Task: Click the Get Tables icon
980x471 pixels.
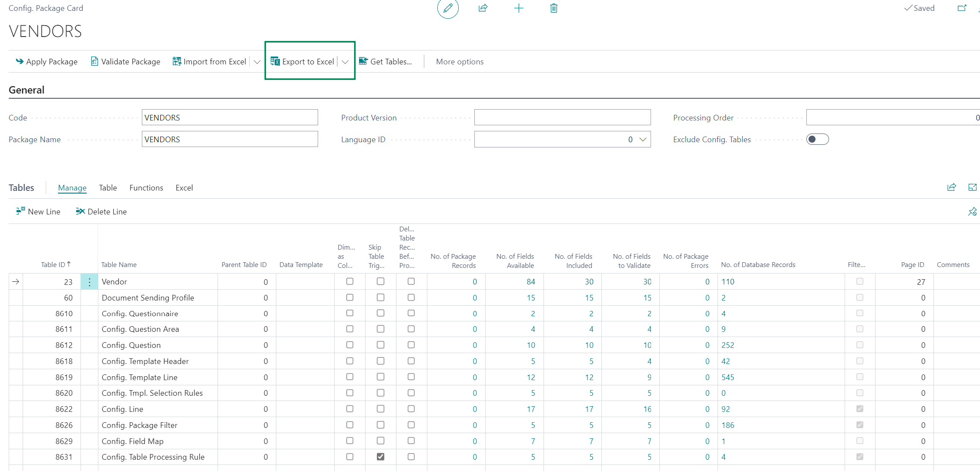Action: 363,61
